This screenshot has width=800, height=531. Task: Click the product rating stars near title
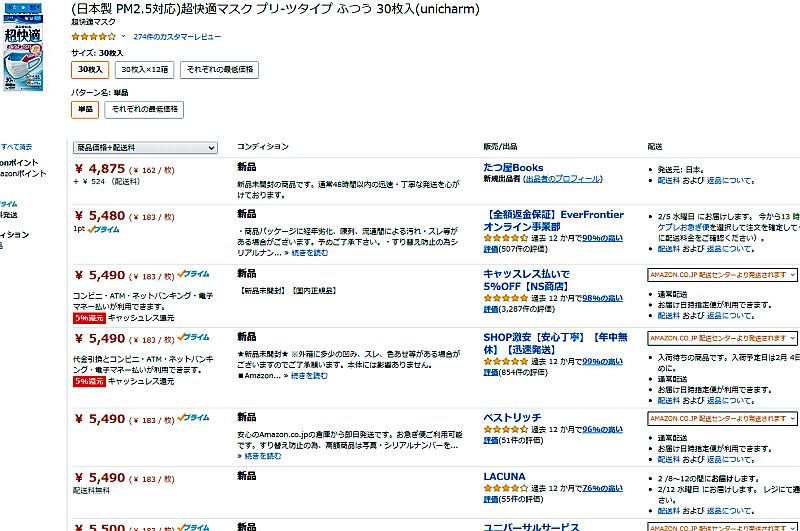coord(94,36)
